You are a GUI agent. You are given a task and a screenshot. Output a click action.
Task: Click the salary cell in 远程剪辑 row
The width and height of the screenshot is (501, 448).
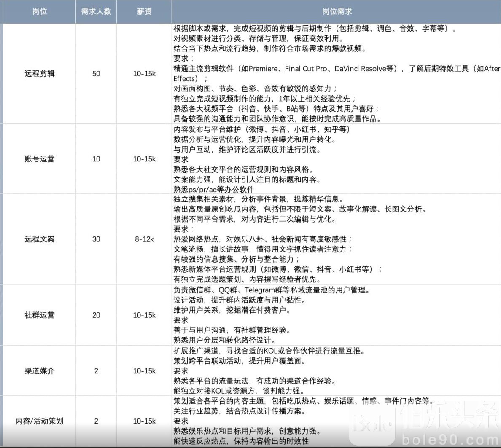pyautogui.click(x=144, y=74)
